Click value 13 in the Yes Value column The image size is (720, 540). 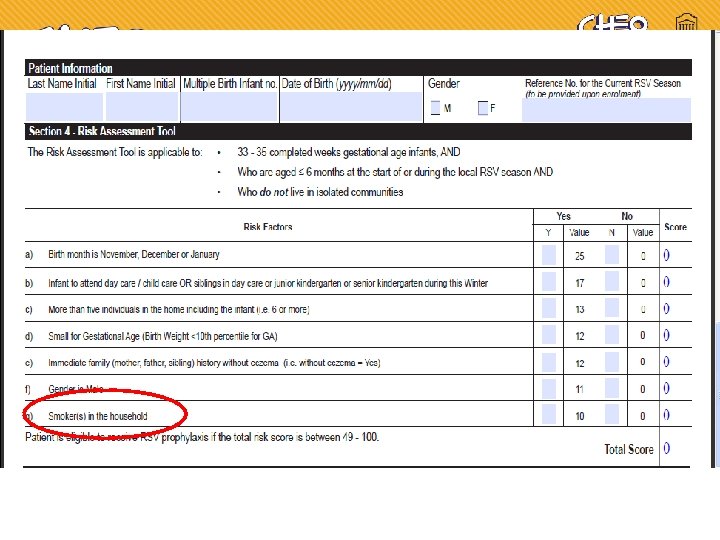pos(579,309)
